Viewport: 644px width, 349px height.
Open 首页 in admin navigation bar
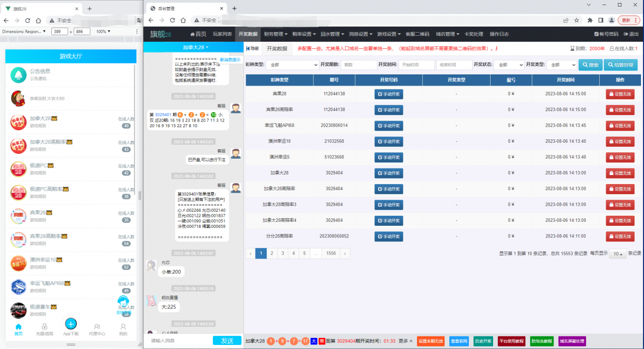(198, 34)
